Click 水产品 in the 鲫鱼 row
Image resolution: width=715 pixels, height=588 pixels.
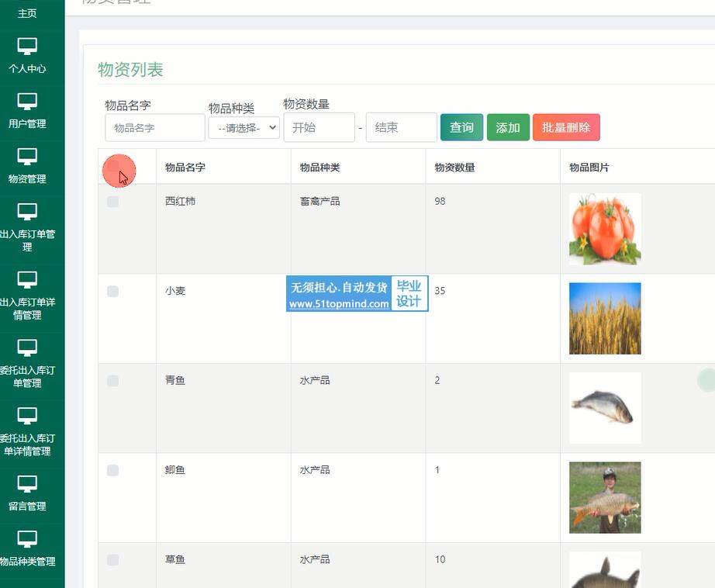point(315,470)
